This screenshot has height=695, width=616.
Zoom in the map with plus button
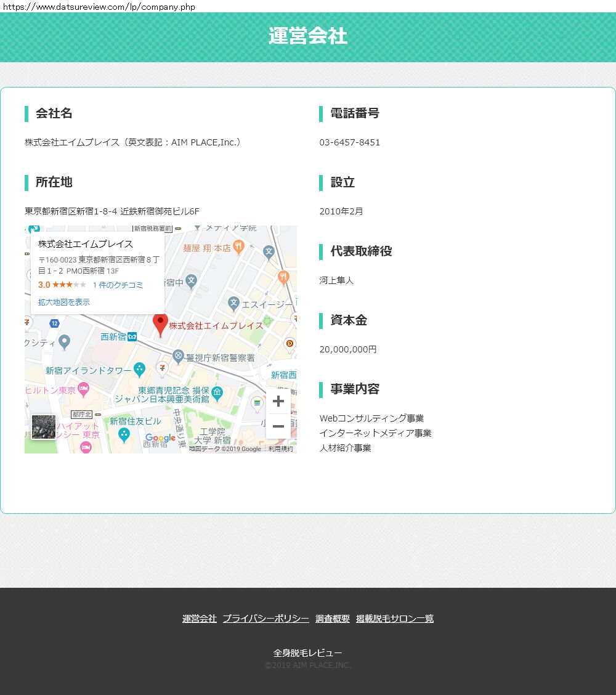pos(278,401)
